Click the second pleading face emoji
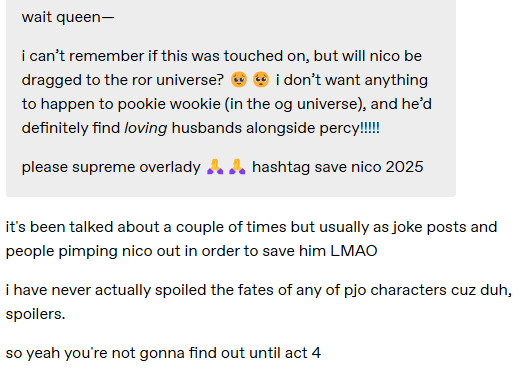Viewport: 527px width, 379px height. pos(261,80)
